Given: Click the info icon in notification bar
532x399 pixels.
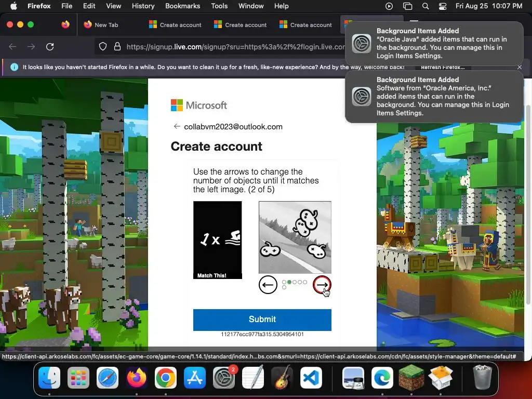Looking at the screenshot, I should [x=14, y=67].
